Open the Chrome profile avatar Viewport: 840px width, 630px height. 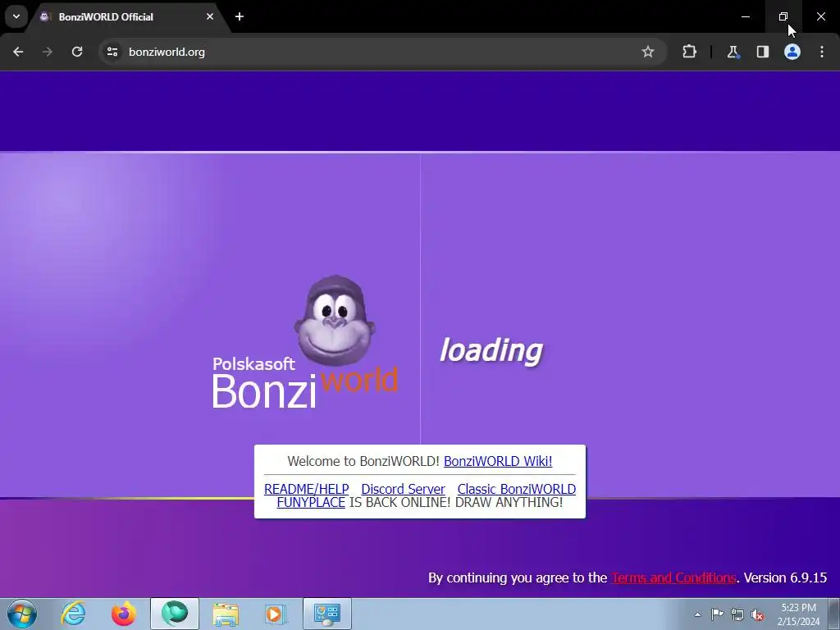point(792,52)
